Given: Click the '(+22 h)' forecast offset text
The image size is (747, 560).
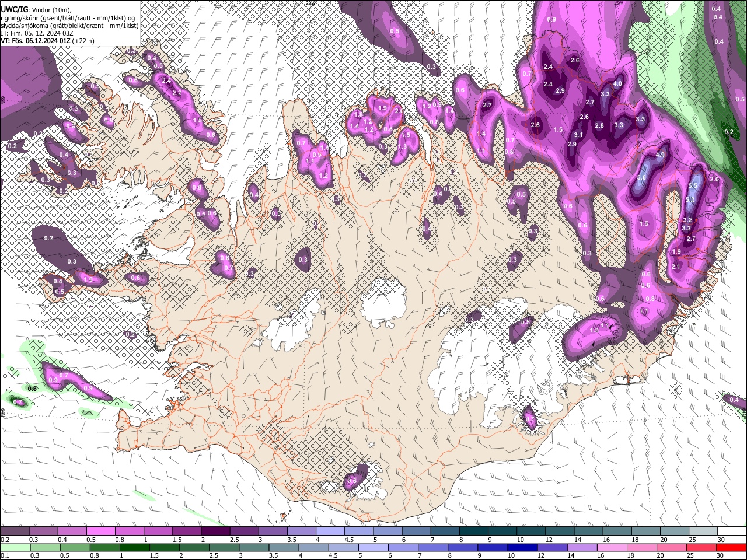Looking at the screenshot, I should tap(83, 41).
